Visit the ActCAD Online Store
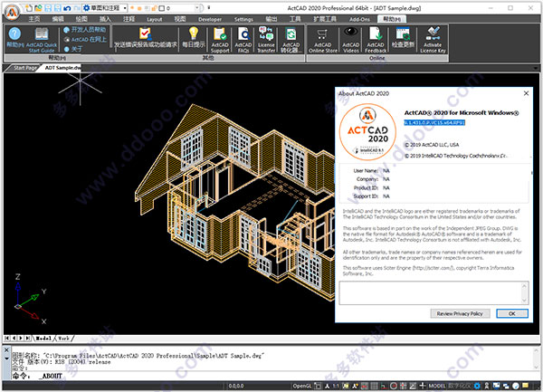The height and width of the screenshot is (392, 543). [x=323, y=40]
